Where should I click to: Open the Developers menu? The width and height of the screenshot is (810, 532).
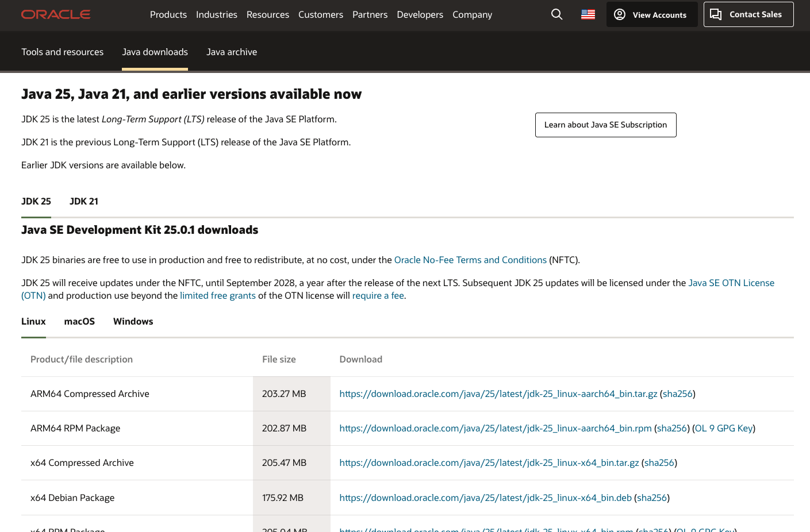[420, 14]
